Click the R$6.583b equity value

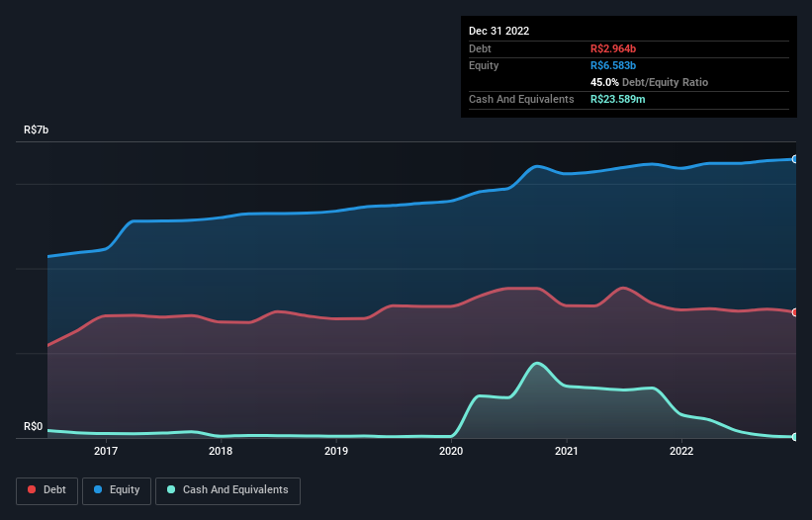(613, 65)
